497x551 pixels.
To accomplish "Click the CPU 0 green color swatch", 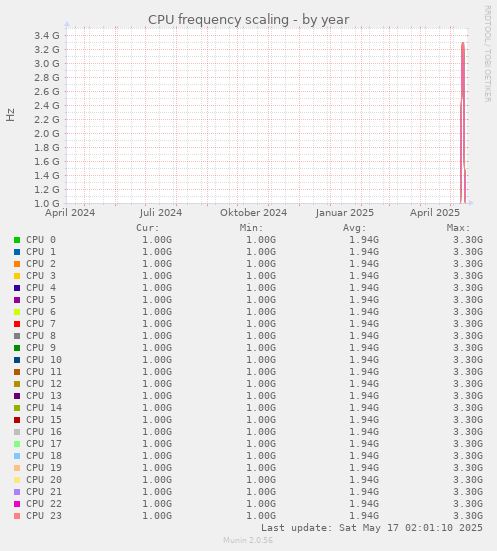I will pos(17,240).
